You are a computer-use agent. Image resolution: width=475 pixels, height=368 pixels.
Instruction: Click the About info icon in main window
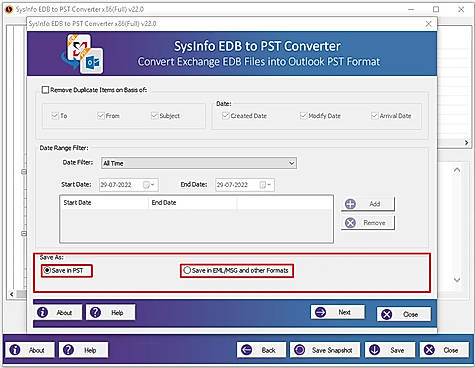(x=15, y=350)
